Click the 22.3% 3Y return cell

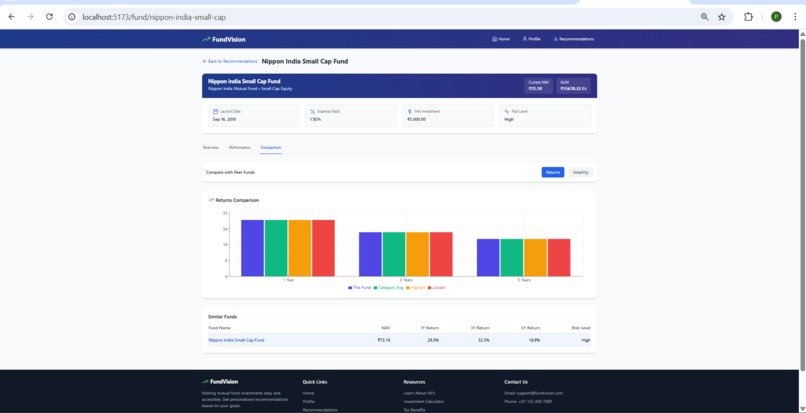(484, 340)
